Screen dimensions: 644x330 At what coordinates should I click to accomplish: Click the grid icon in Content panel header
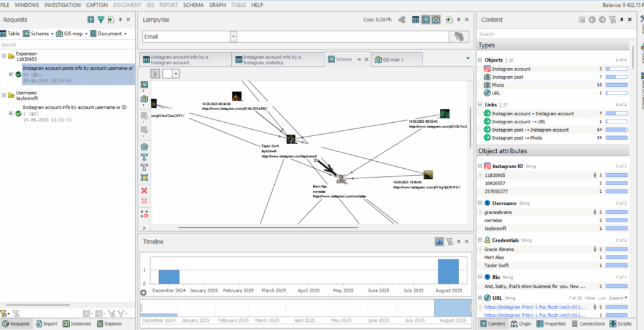(x=582, y=20)
